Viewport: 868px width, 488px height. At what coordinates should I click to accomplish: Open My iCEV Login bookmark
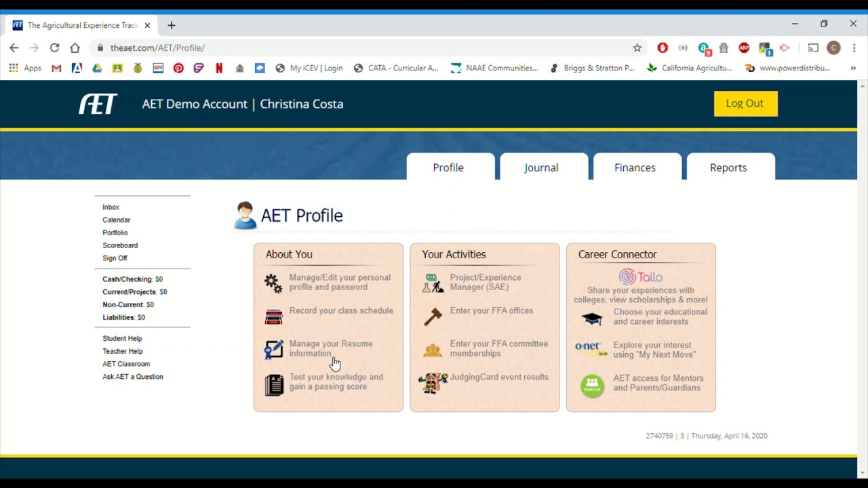(x=309, y=68)
